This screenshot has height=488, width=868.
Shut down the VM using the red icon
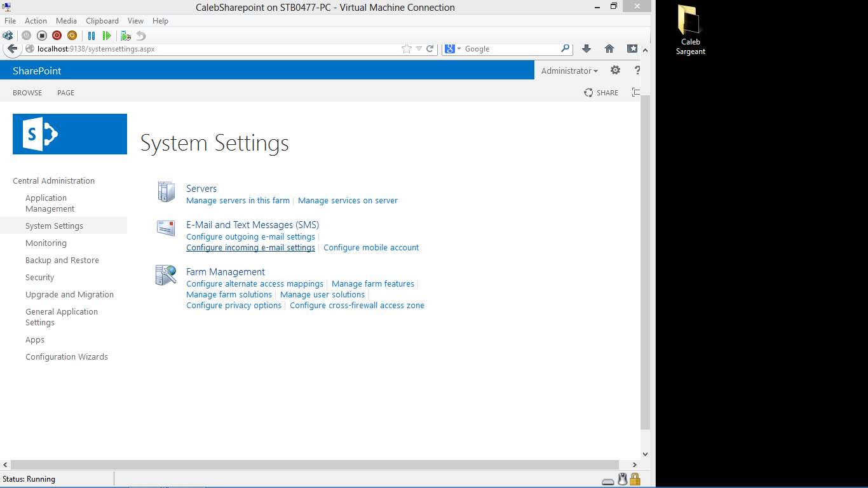click(57, 36)
